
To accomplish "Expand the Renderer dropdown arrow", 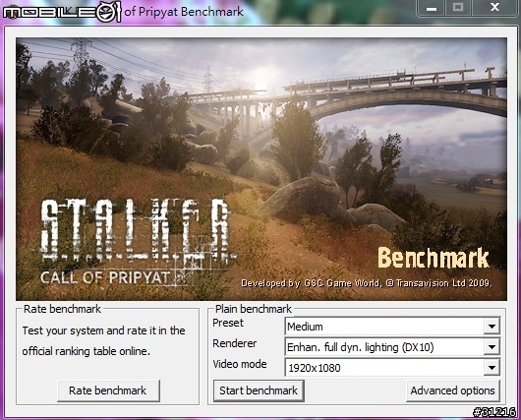I will click(x=492, y=347).
